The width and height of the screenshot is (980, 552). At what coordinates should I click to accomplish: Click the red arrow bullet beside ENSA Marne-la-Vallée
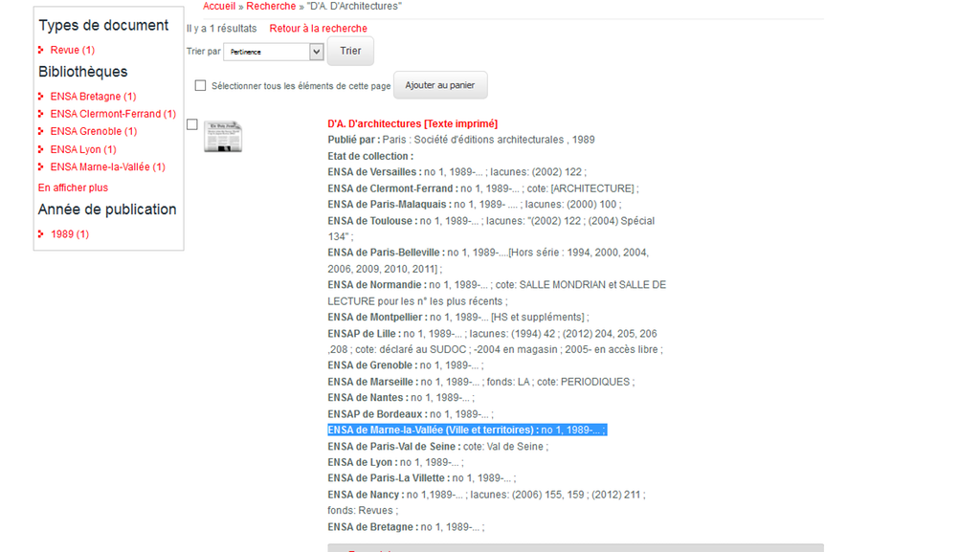(40, 166)
